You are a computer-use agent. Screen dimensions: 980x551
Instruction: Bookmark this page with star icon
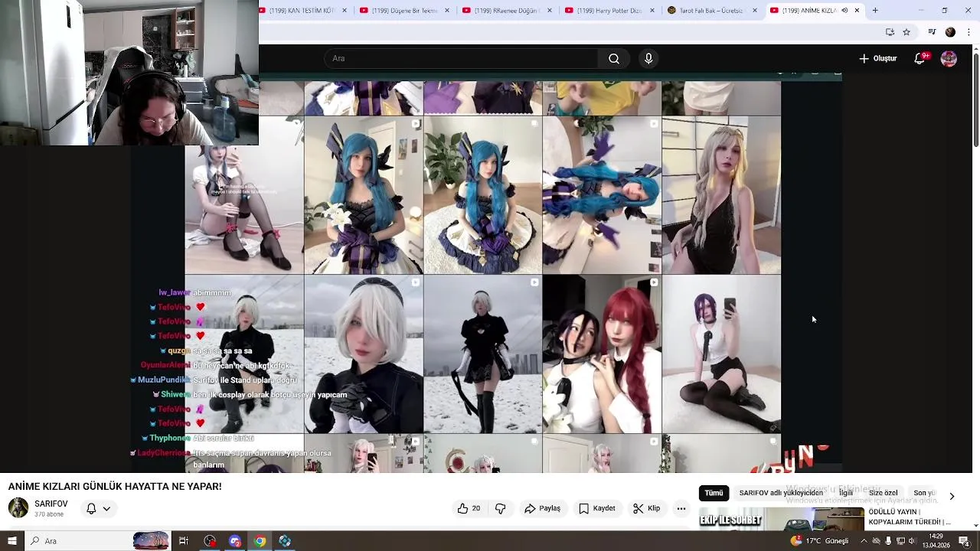(x=906, y=32)
